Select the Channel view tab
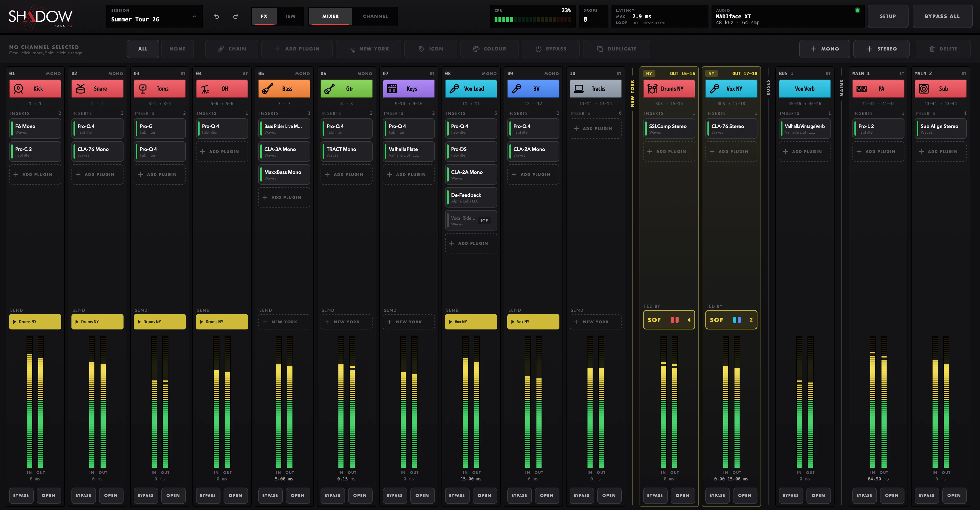Image resolution: width=980 pixels, height=510 pixels. coord(375,16)
